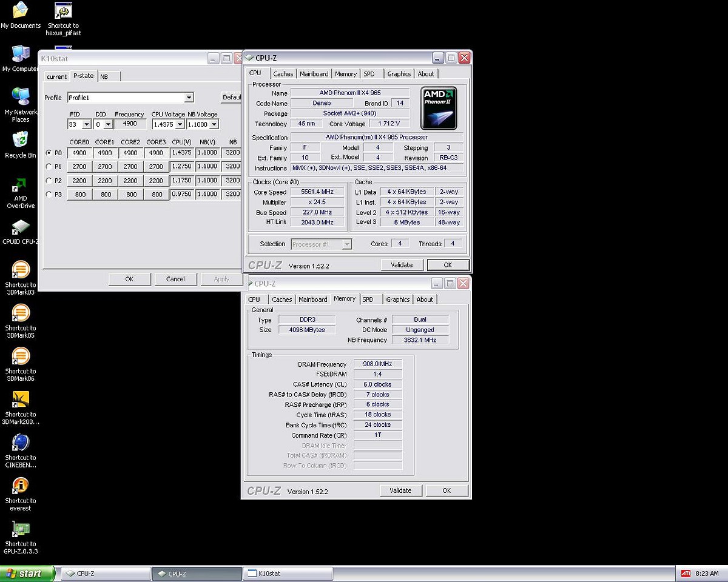Click the DRAM Frequency value 908.0 MHz

tap(377, 364)
